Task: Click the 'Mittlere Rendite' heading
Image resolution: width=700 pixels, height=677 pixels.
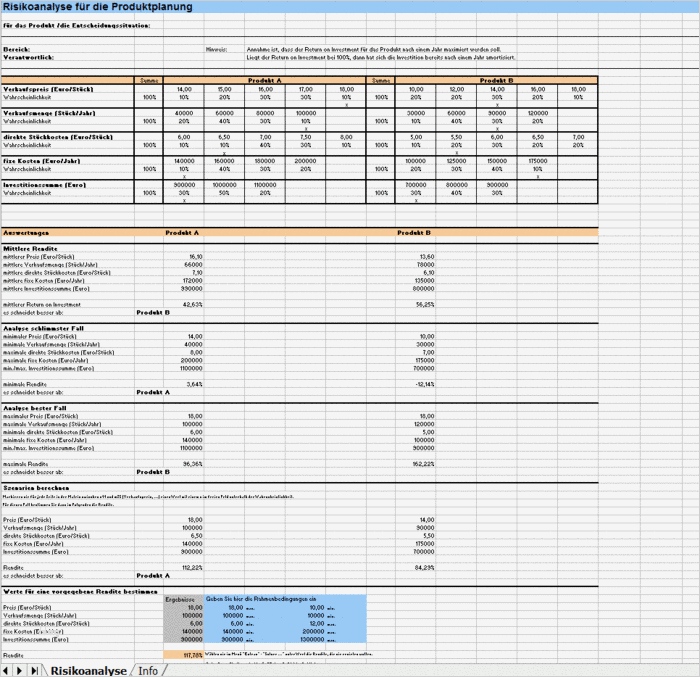Action: pyautogui.click(x=30, y=249)
